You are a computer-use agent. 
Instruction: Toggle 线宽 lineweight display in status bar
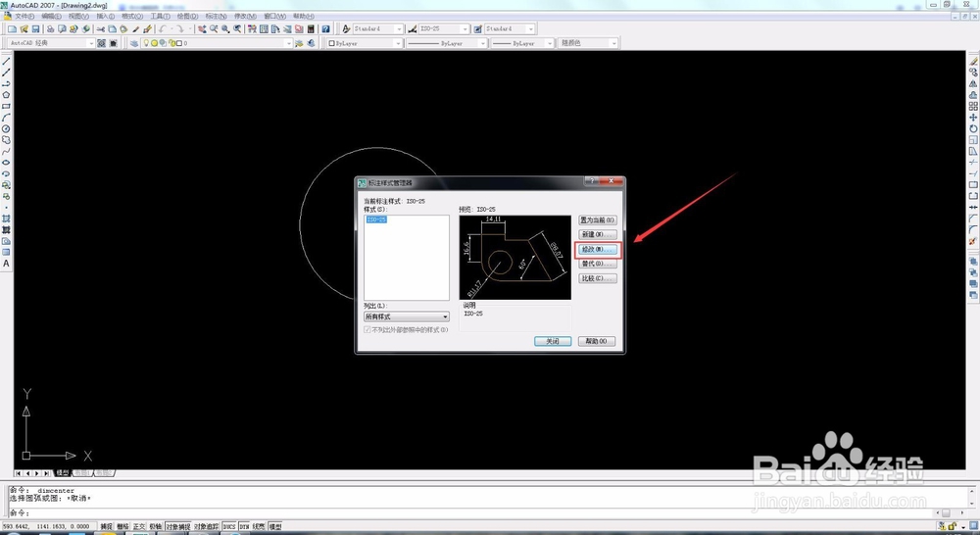click(x=259, y=527)
